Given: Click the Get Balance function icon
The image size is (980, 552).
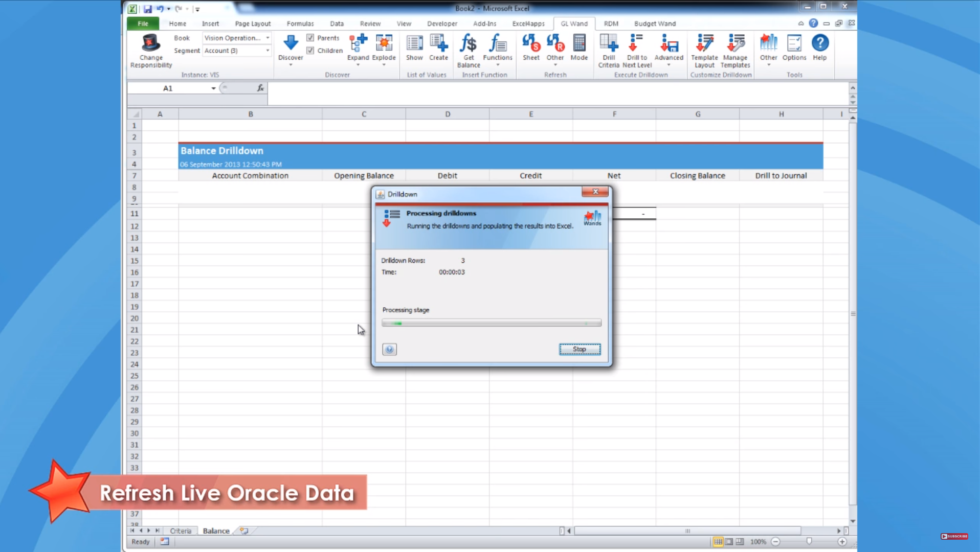Looking at the screenshot, I should point(469,43).
